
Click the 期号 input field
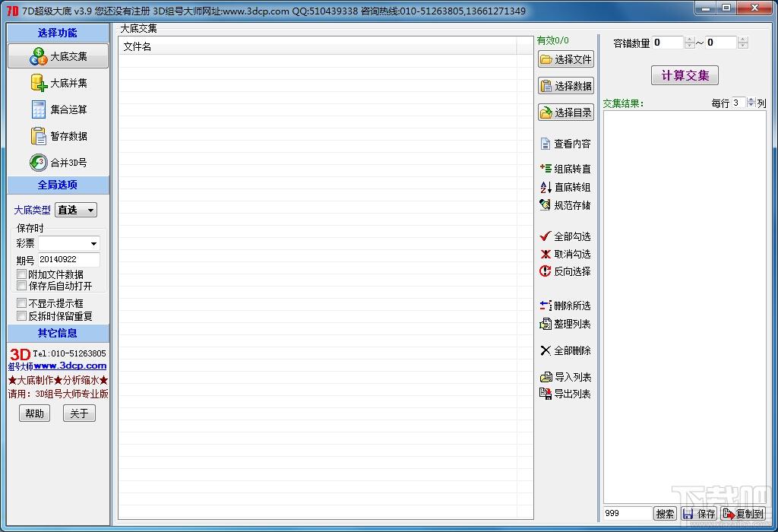69,260
